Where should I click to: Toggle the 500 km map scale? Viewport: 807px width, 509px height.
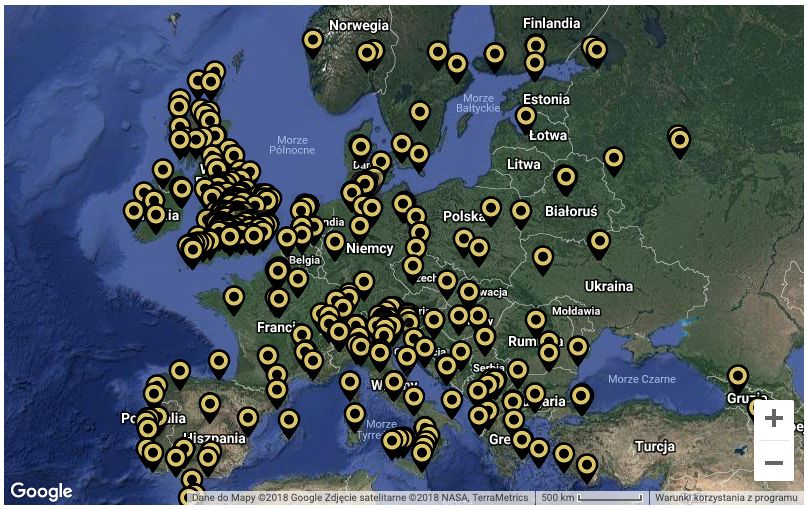point(592,498)
